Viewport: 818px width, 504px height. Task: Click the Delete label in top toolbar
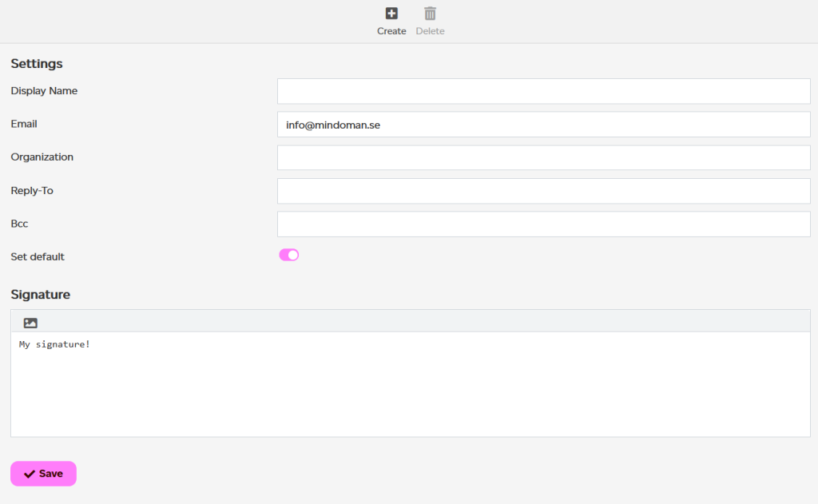click(x=430, y=31)
